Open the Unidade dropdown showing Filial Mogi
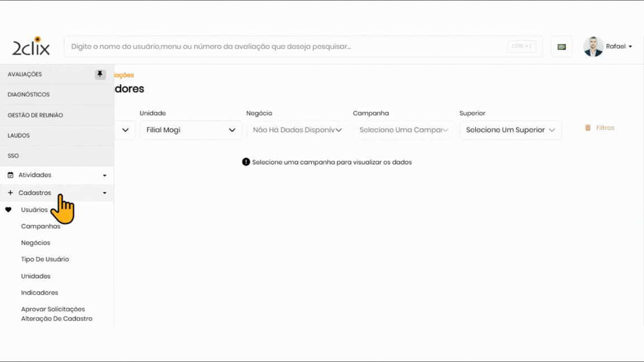 click(191, 130)
